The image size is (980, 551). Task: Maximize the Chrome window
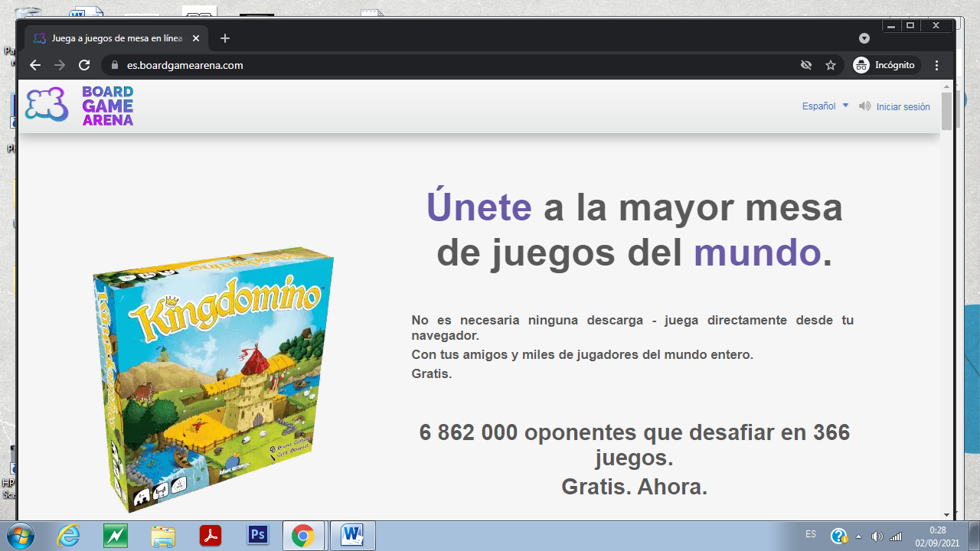click(x=910, y=25)
